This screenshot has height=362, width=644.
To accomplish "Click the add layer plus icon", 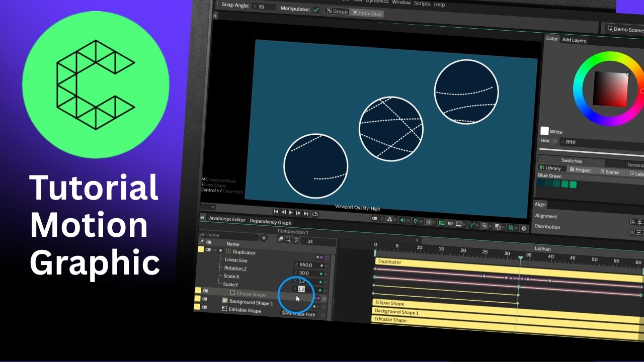I will click(264, 238).
